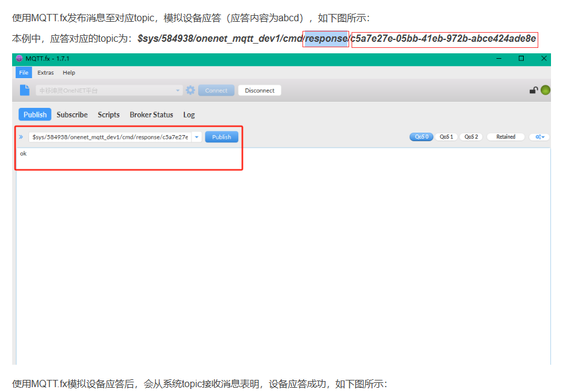Screen dimensions: 571x392
Task: Click the grayed Connect button
Action: tap(216, 90)
